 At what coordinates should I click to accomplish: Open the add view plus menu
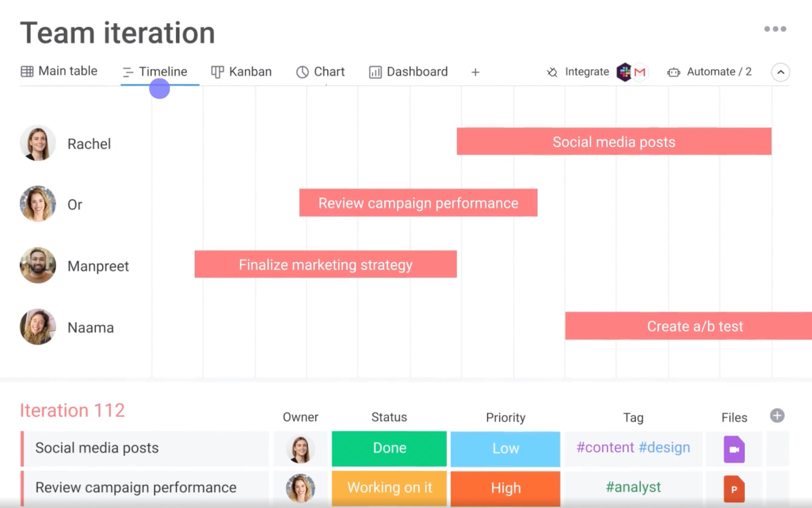(475, 72)
